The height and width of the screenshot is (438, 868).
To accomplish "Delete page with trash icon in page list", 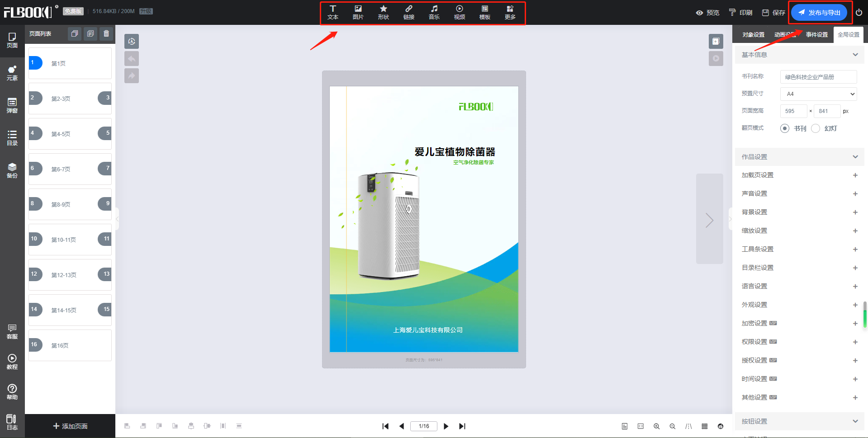I will (106, 33).
